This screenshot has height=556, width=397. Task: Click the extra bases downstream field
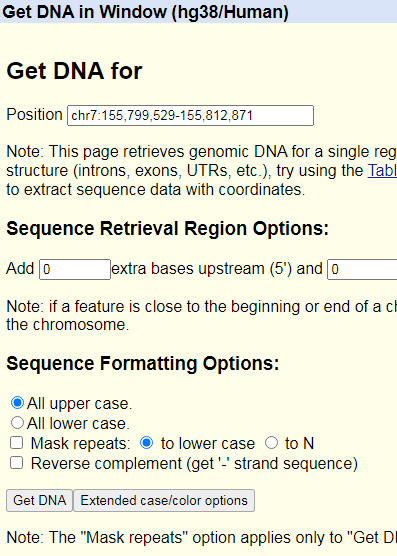click(x=362, y=269)
